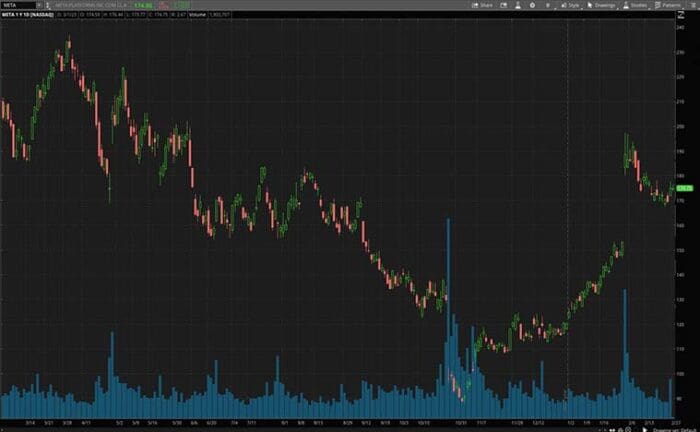This screenshot has height=432, width=700.
Task: Click the 200 price axis label
Action: tap(681, 126)
